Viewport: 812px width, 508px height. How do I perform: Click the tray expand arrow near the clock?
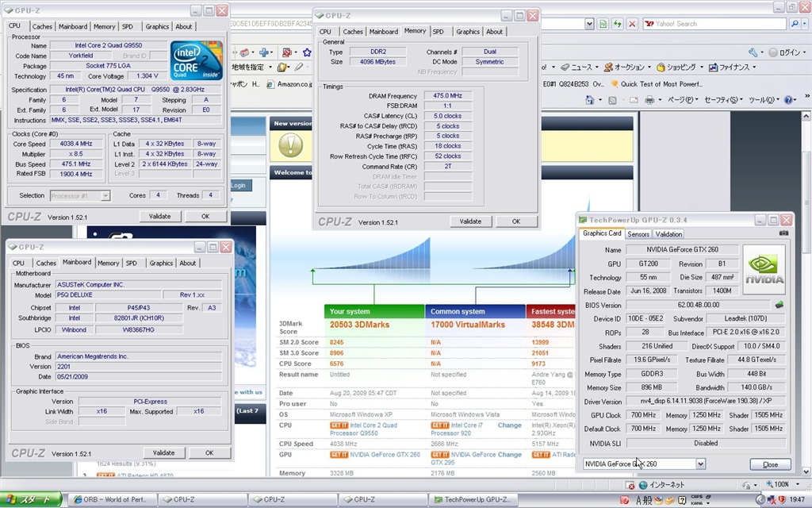760,500
